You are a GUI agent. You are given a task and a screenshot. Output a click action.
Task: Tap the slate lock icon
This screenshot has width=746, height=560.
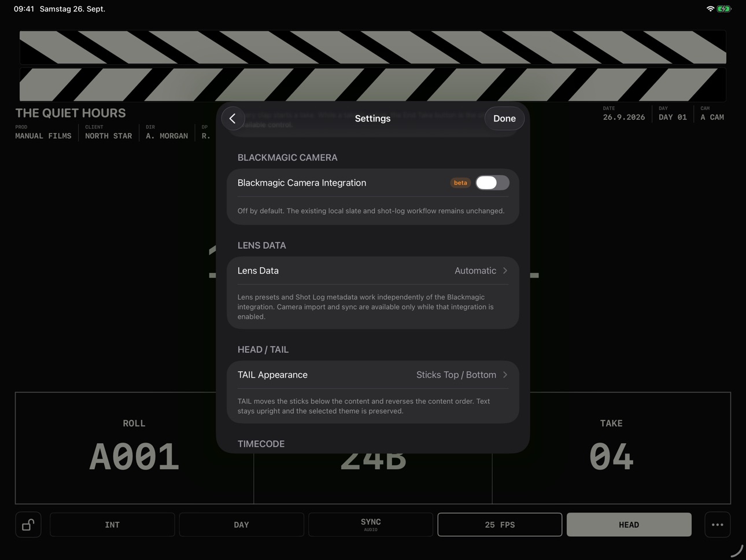(28, 525)
